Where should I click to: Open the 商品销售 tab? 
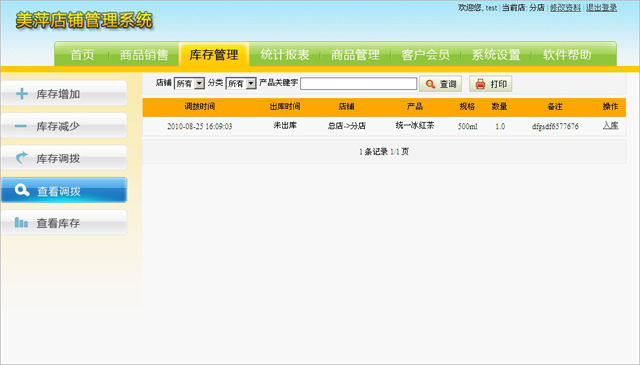click(144, 55)
